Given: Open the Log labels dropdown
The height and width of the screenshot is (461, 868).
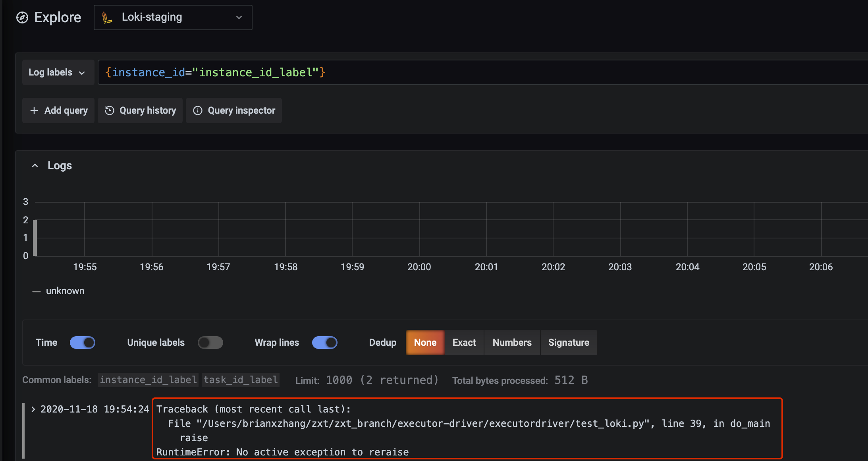Looking at the screenshot, I should point(58,72).
